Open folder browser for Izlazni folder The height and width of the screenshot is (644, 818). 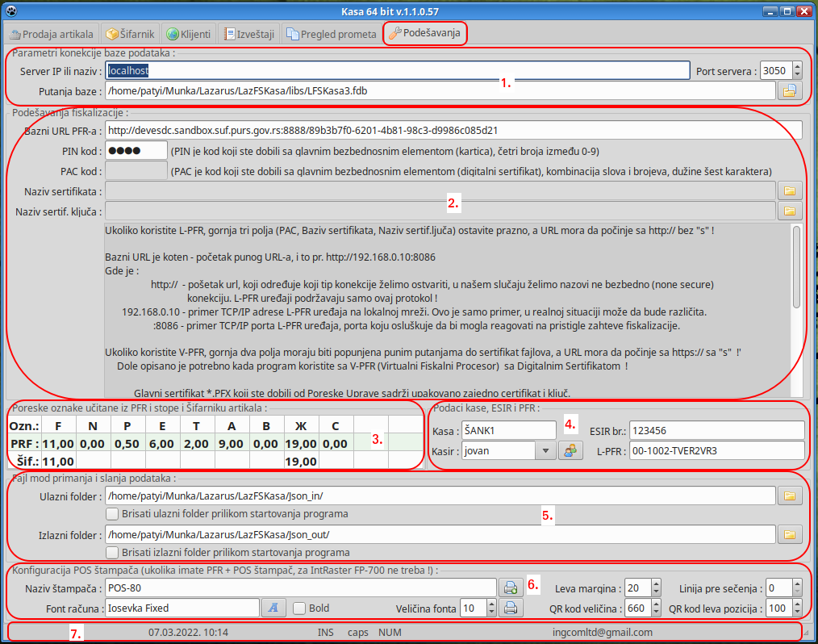(x=790, y=534)
